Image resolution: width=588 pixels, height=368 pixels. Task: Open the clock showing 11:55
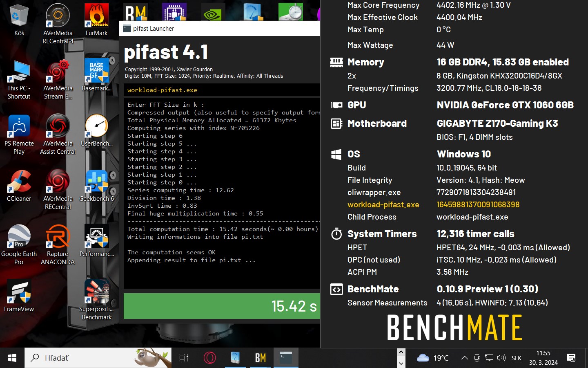click(543, 358)
